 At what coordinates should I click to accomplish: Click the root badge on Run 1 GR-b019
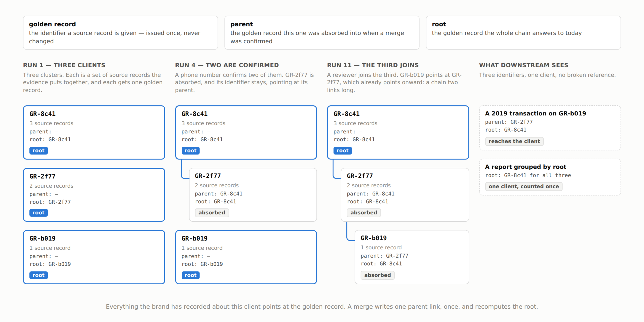(x=38, y=275)
